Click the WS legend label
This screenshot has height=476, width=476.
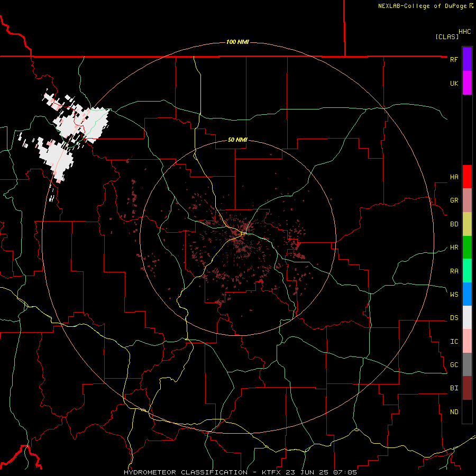(454, 295)
